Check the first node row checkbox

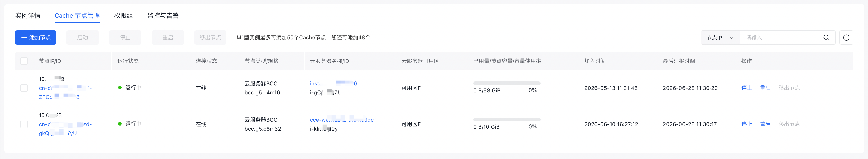pyautogui.click(x=24, y=88)
